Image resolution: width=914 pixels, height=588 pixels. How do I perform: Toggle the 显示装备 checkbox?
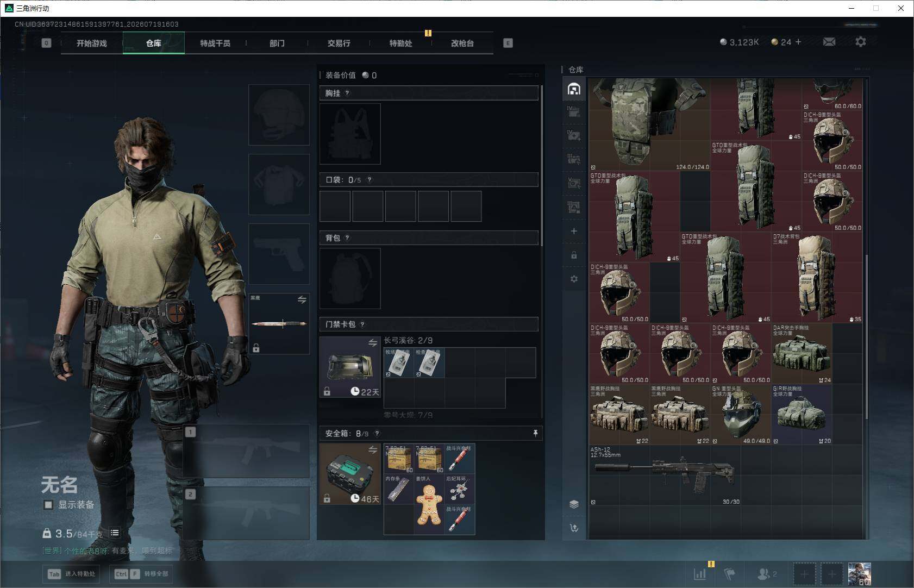[48, 505]
